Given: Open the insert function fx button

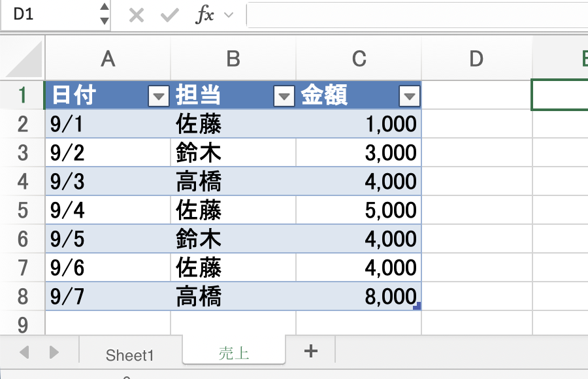Looking at the screenshot, I should click(x=204, y=14).
